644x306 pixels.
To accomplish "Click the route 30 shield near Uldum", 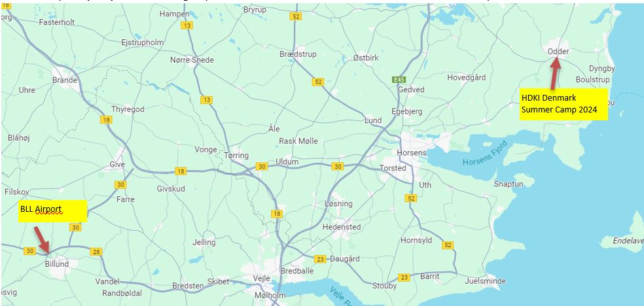I will (262, 166).
